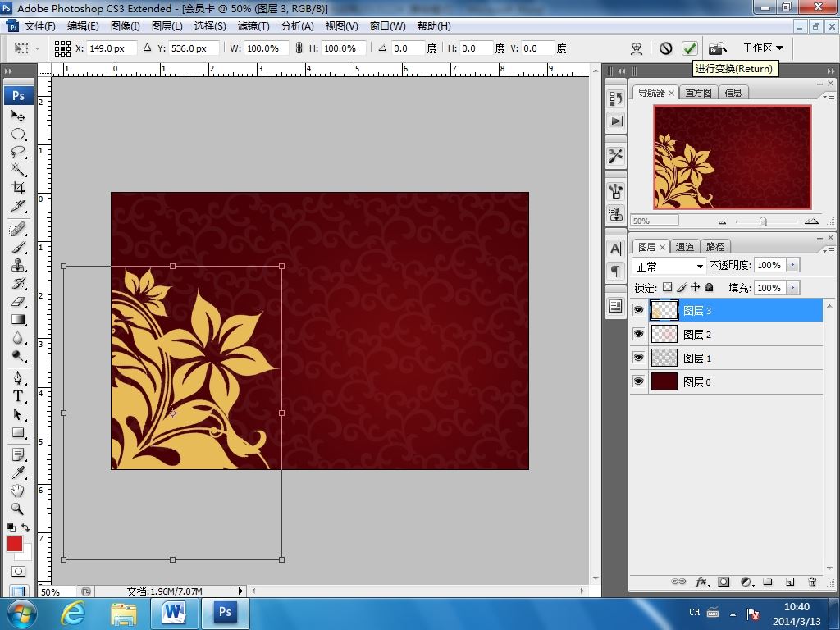Switch to the 路径 tab
840x630 pixels.
(x=715, y=246)
